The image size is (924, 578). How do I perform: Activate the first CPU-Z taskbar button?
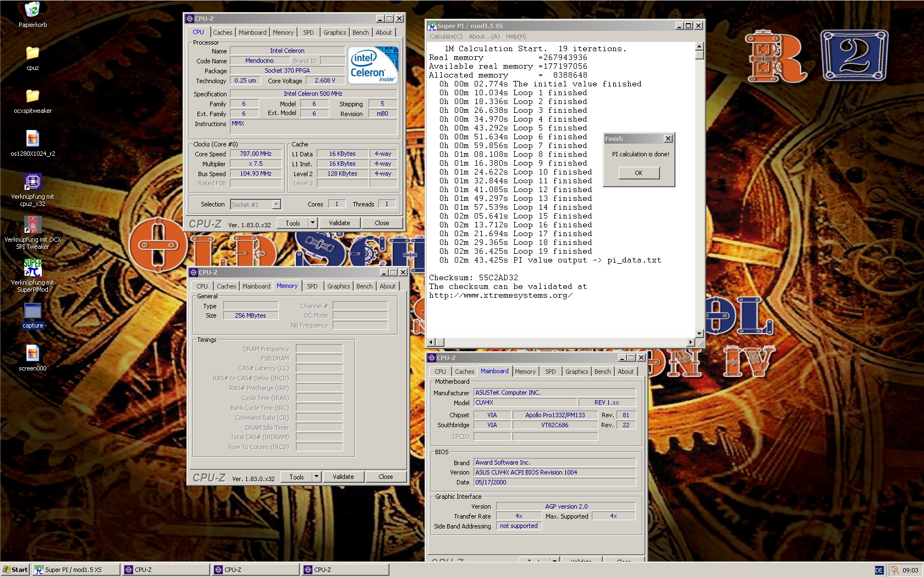166,570
